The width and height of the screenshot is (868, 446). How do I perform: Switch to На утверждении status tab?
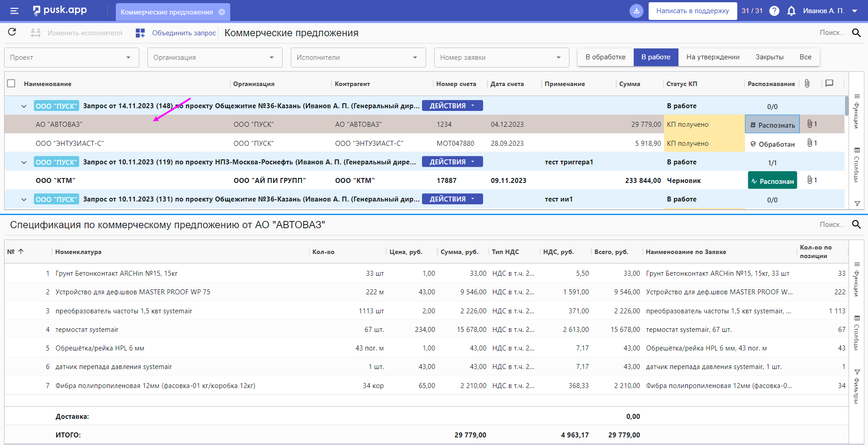pyautogui.click(x=713, y=57)
